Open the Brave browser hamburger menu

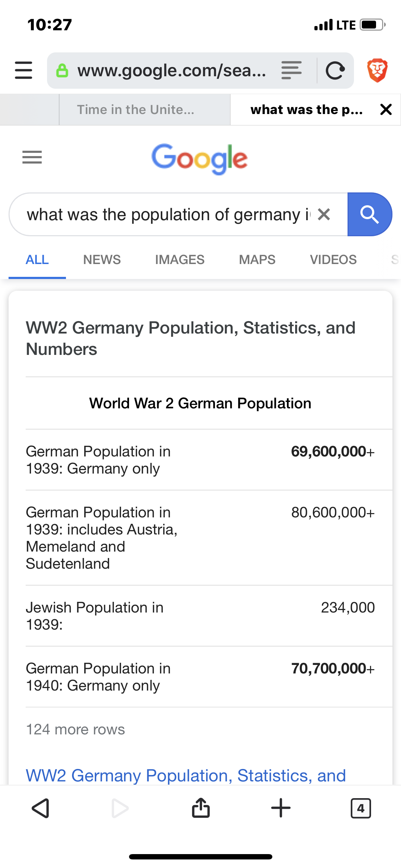point(24,70)
